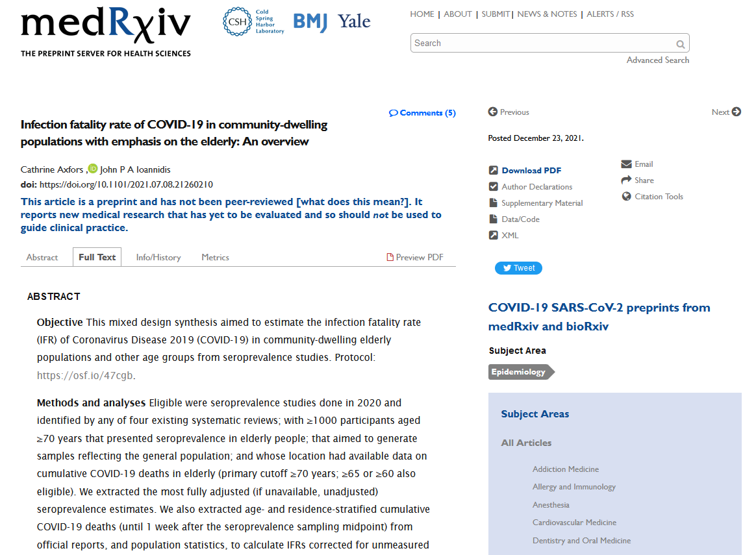The width and height of the screenshot is (756, 555).
Task: Select the Epidemiology subject area tag
Action: pos(519,372)
